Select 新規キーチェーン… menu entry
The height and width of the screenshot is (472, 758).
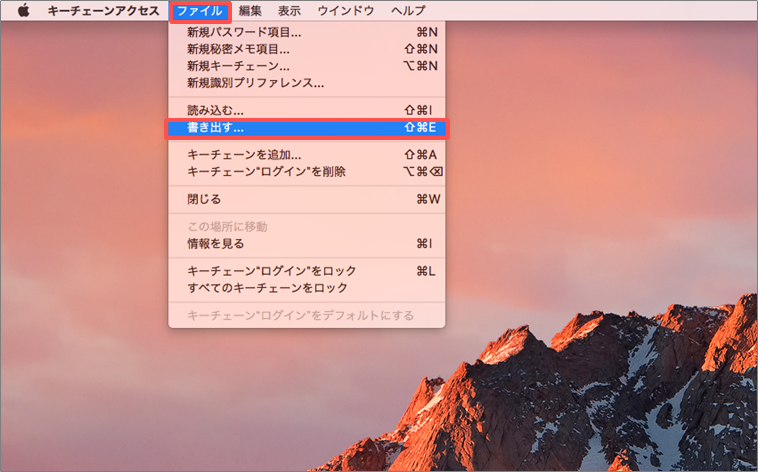tap(306, 66)
